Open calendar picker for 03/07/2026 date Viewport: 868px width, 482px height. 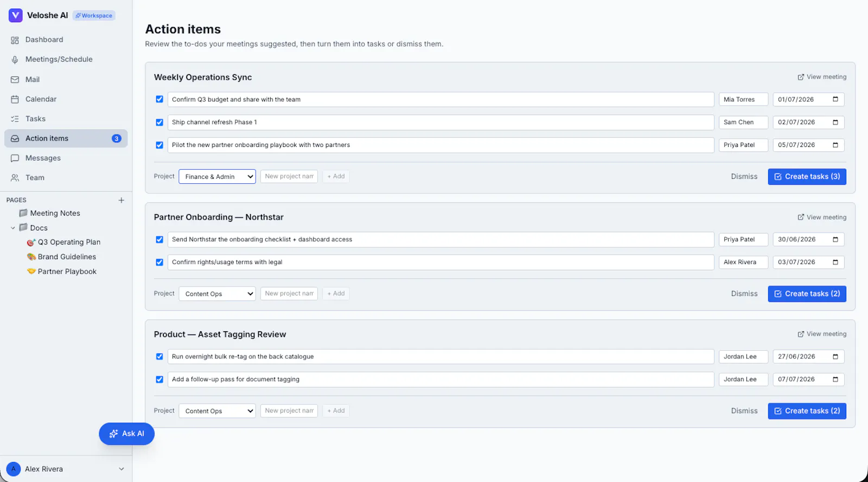[x=835, y=262]
